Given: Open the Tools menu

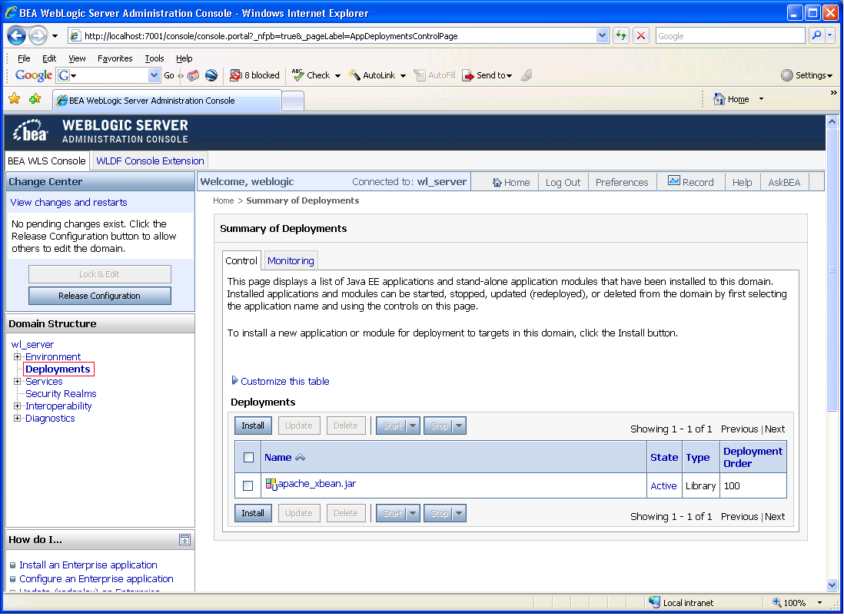Looking at the screenshot, I should click(x=154, y=58).
